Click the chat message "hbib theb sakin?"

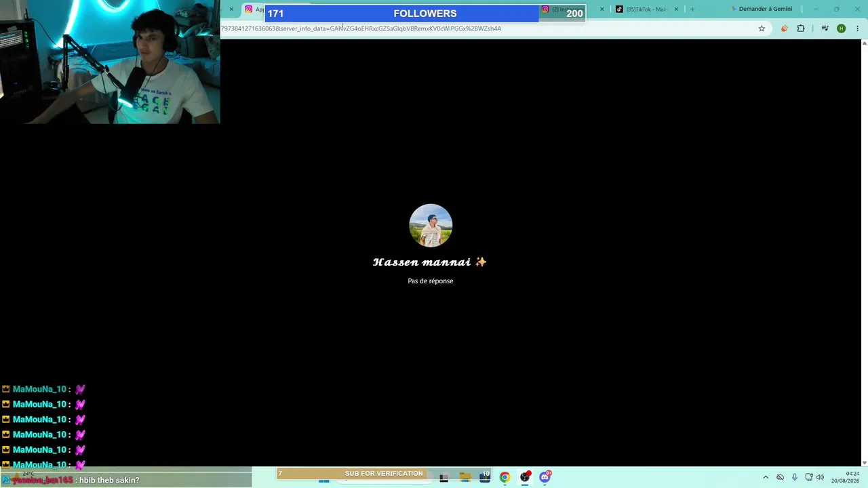109,480
